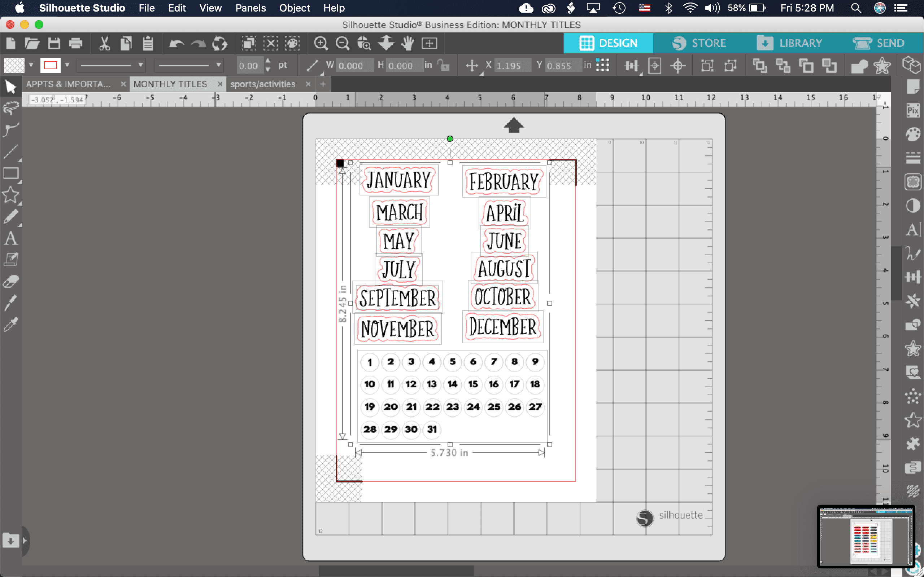Screen dimensions: 924x577
Task: Open the LIBRARY view
Action: [789, 43]
